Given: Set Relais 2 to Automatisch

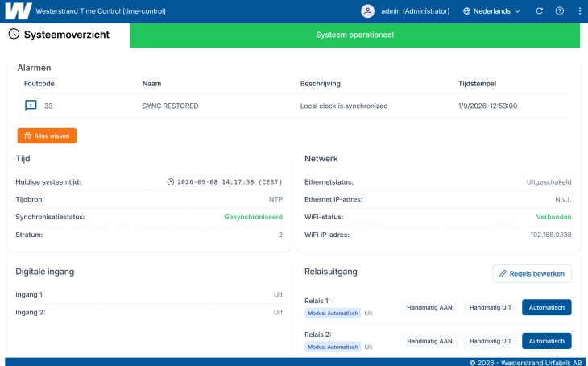Looking at the screenshot, I should (547, 341).
